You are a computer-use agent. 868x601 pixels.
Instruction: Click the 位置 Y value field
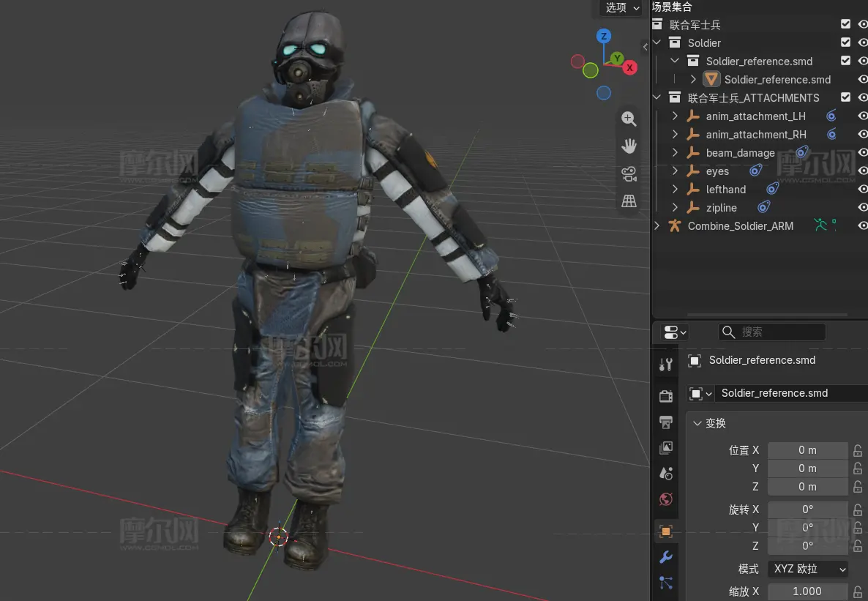(808, 469)
